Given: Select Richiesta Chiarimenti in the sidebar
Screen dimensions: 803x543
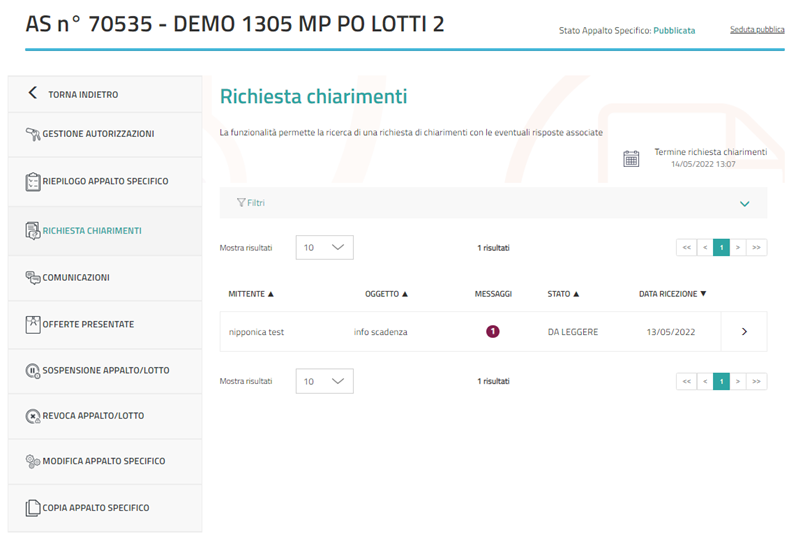Looking at the screenshot, I should (x=92, y=231).
